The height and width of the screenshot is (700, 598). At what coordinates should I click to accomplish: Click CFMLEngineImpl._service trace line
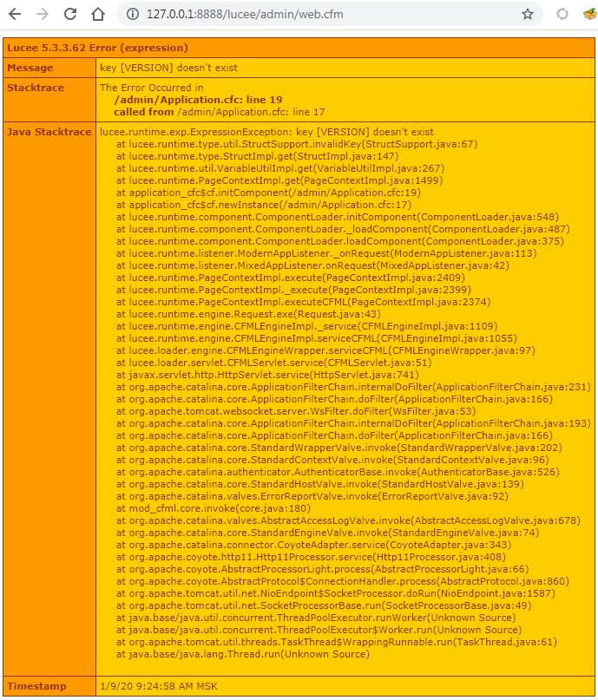point(307,326)
